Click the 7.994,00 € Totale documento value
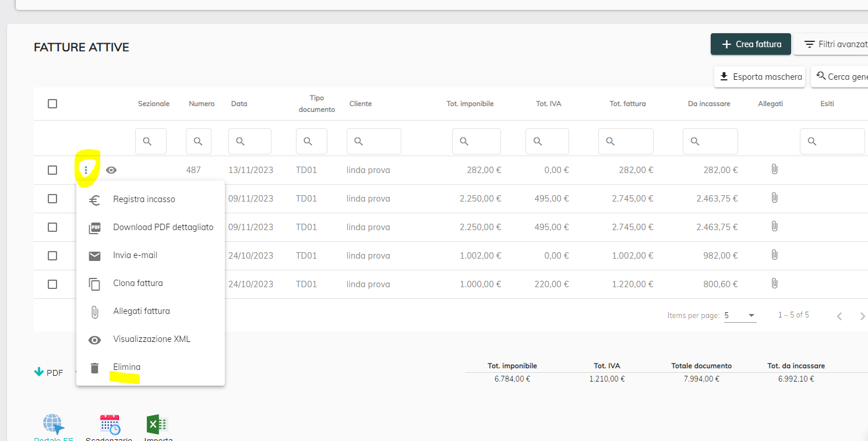The height and width of the screenshot is (441, 868). [701, 379]
